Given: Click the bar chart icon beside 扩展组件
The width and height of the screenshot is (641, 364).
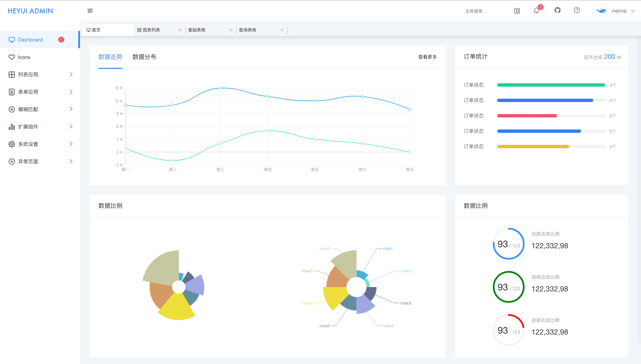Looking at the screenshot, I should pos(12,127).
